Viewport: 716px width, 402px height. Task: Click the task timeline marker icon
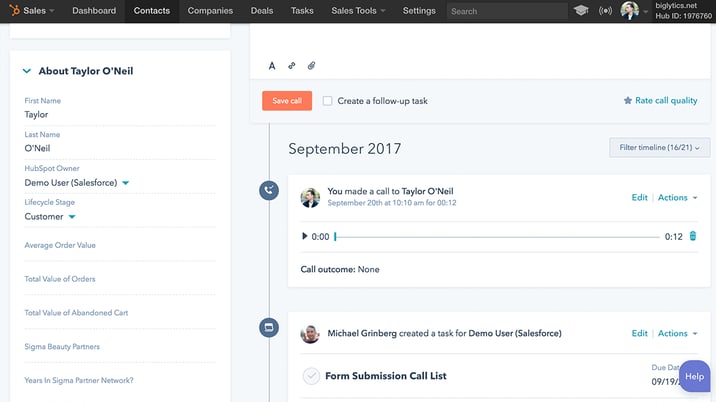click(x=269, y=328)
